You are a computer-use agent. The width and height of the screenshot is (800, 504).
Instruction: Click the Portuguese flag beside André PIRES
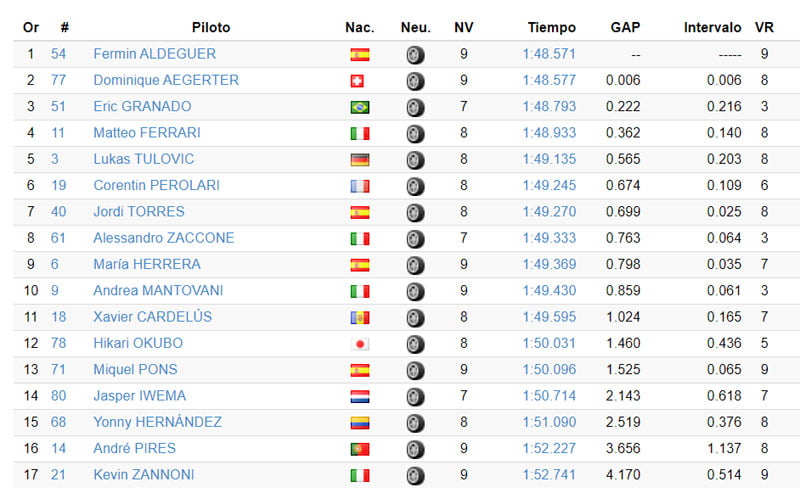[360, 449]
